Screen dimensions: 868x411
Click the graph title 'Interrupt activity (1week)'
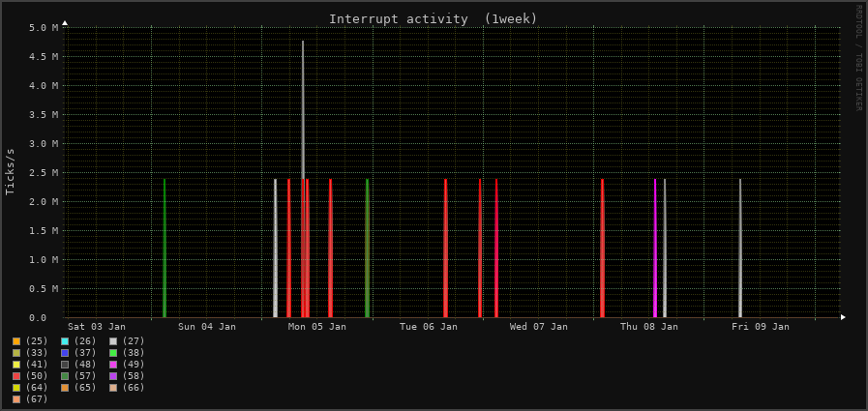click(433, 19)
